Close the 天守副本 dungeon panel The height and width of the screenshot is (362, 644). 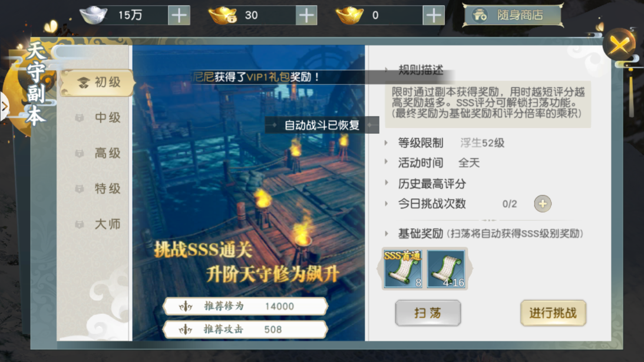(619, 44)
